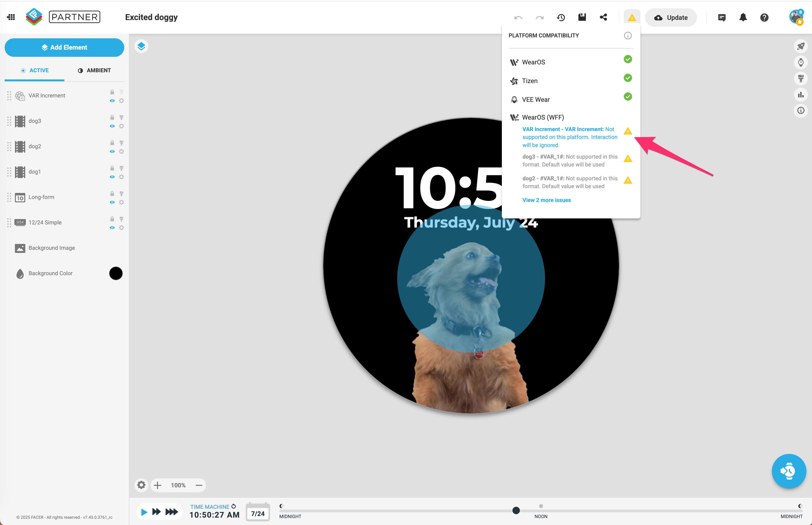Toggle visibility of dog1 layer
Image resolution: width=812 pixels, height=525 pixels.
112,177
